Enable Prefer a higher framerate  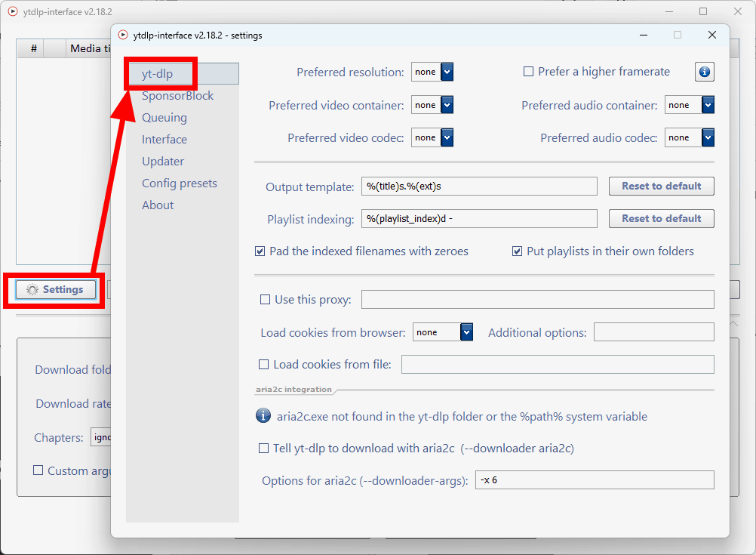(529, 72)
